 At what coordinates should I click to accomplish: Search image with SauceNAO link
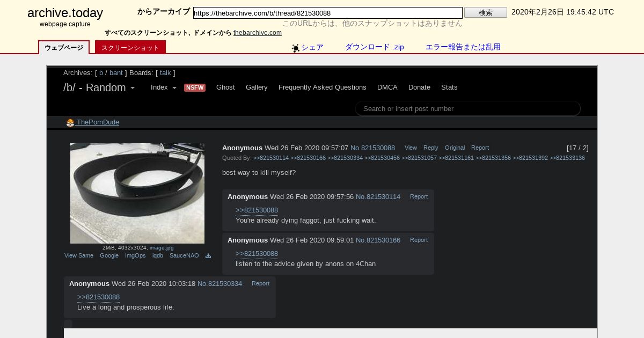click(184, 256)
